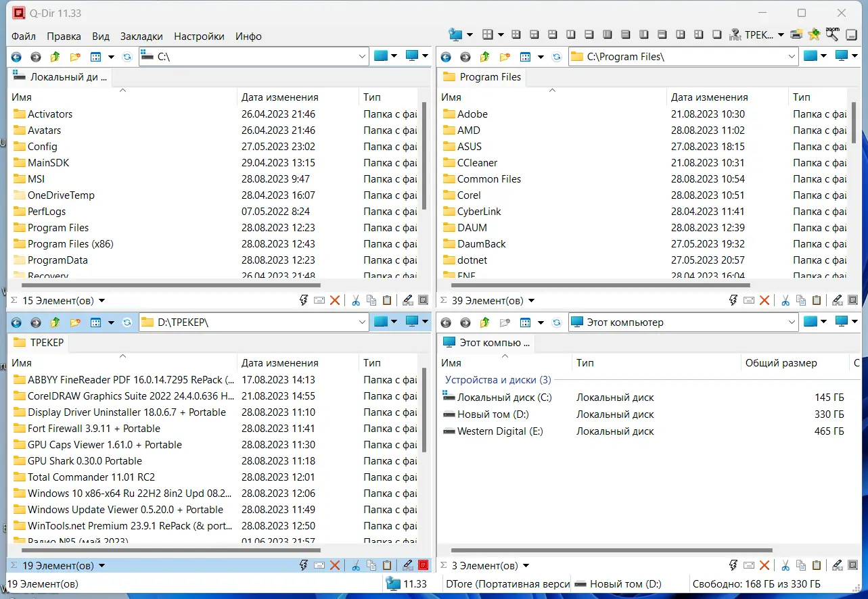Go up one level in Этот компьютер pane

click(x=484, y=322)
